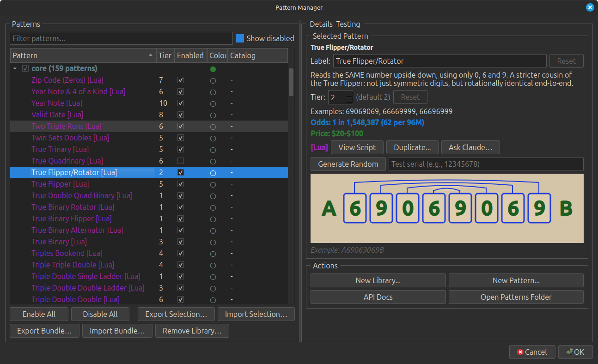Open the API Docs

pos(378,297)
